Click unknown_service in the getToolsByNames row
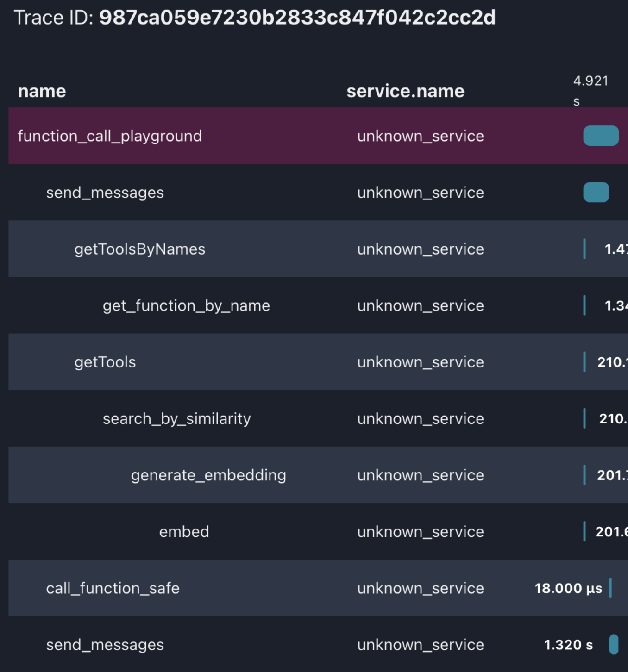Viewport: 628px width, 672px height. 421,249
